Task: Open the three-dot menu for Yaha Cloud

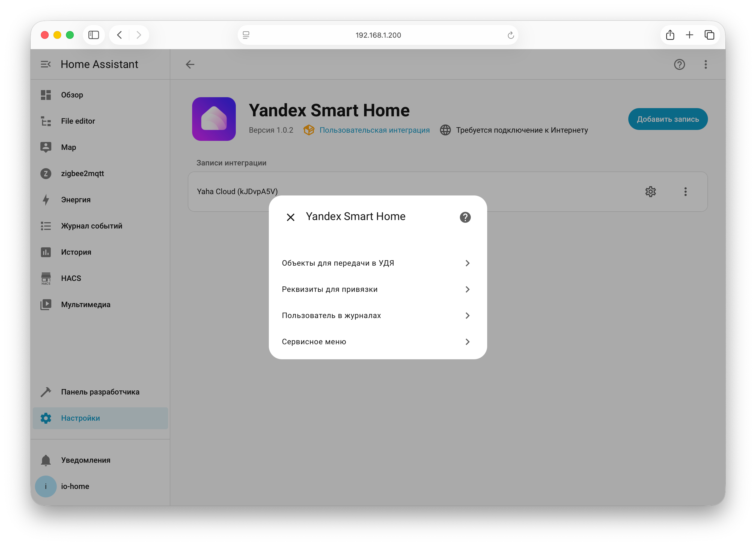Action: tap(686, 192)
